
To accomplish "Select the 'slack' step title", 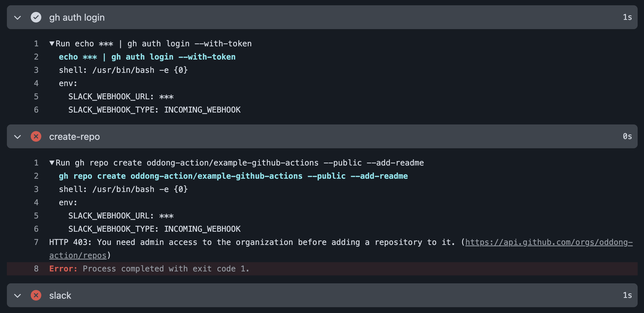I will [60, 296].
